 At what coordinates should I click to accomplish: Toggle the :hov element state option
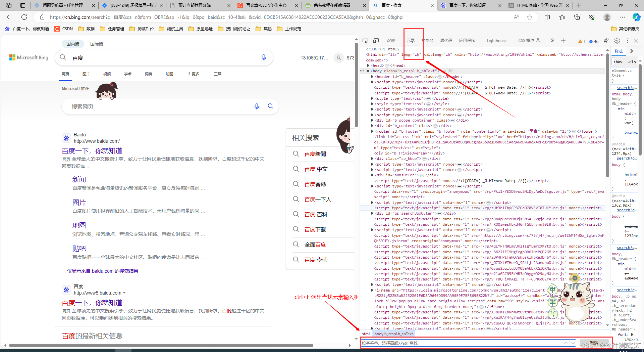(x=618, y=62)
